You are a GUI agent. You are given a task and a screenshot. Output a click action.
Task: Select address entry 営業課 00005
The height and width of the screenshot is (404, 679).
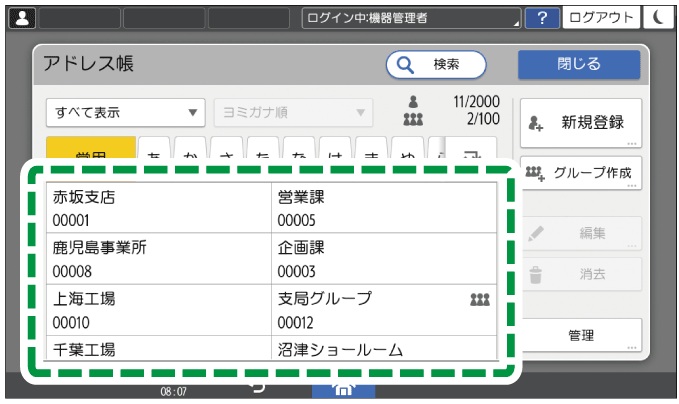click(x=384, y=208)
